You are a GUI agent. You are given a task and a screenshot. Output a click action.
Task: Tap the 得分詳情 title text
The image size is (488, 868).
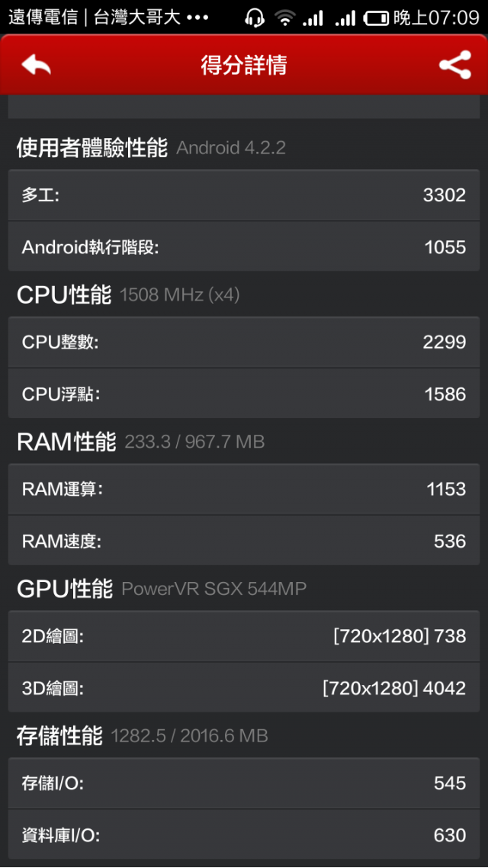[x=244, y=66]
